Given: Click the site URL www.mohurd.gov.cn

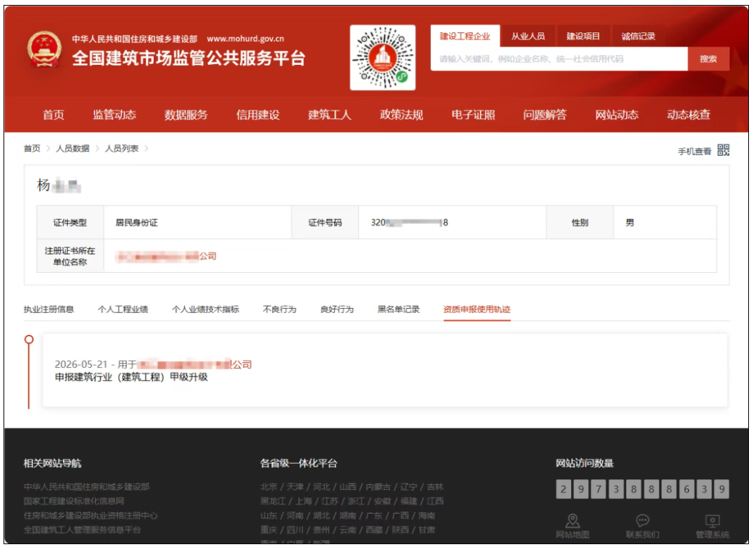Looking at the screenshot, I should (245, 39).
